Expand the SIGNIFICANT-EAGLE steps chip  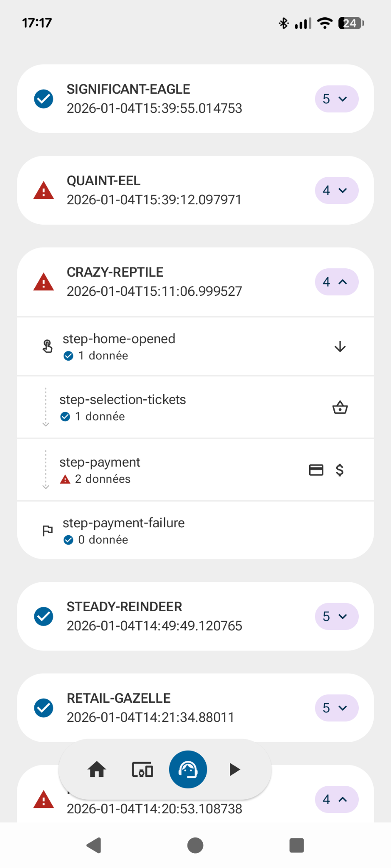click(336, 99)
